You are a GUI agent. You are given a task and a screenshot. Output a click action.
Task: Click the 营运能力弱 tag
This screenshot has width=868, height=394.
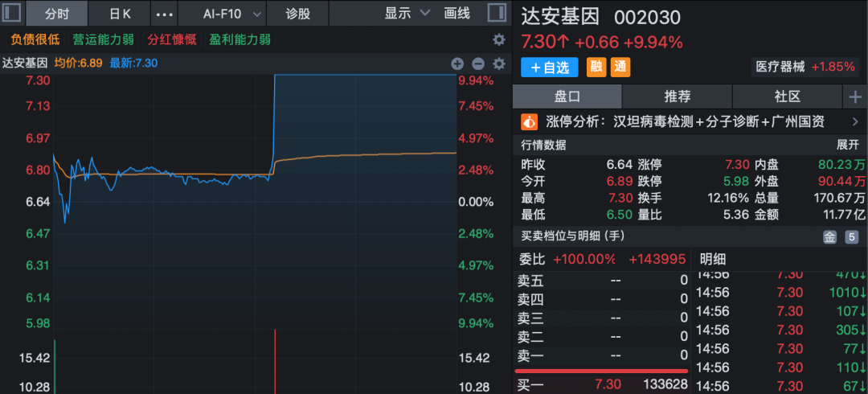point(104,40)
